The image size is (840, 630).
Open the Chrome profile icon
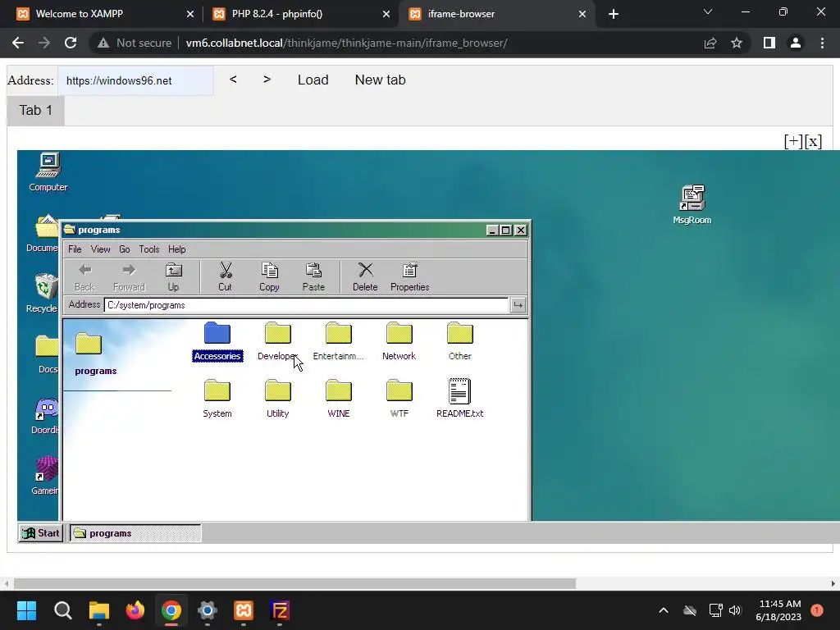tap(796, 43)
